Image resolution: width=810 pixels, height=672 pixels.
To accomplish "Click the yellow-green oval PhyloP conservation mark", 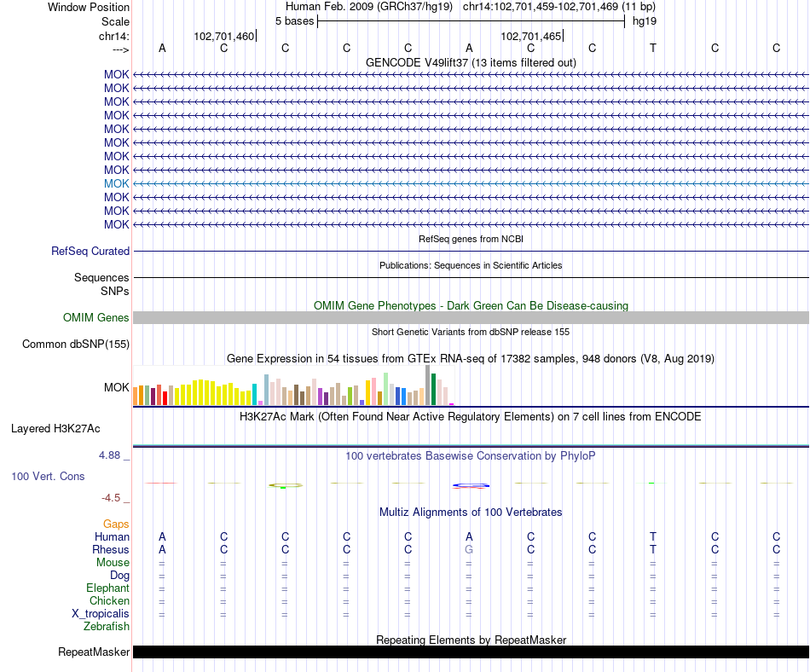I will 286,485.
